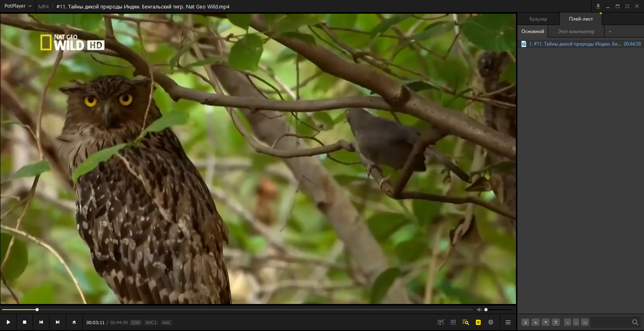This screenshot has height=331, width=644.
Task: Remove item from playlist with minus button
Action: click(576, 322)
